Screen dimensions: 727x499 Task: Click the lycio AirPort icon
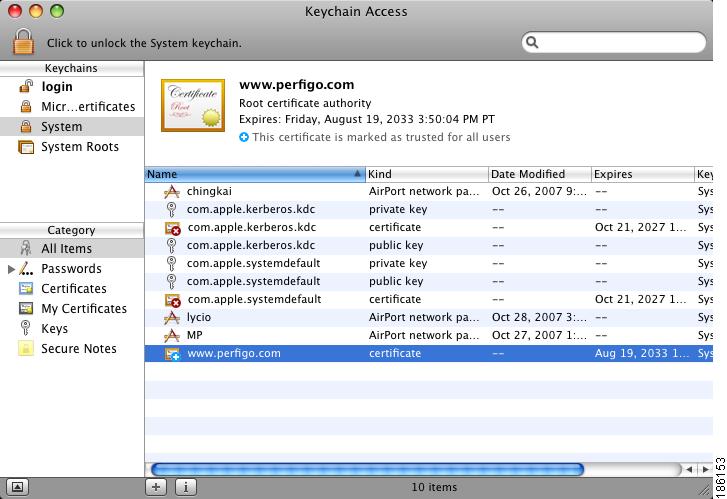(x=172, y=318)
